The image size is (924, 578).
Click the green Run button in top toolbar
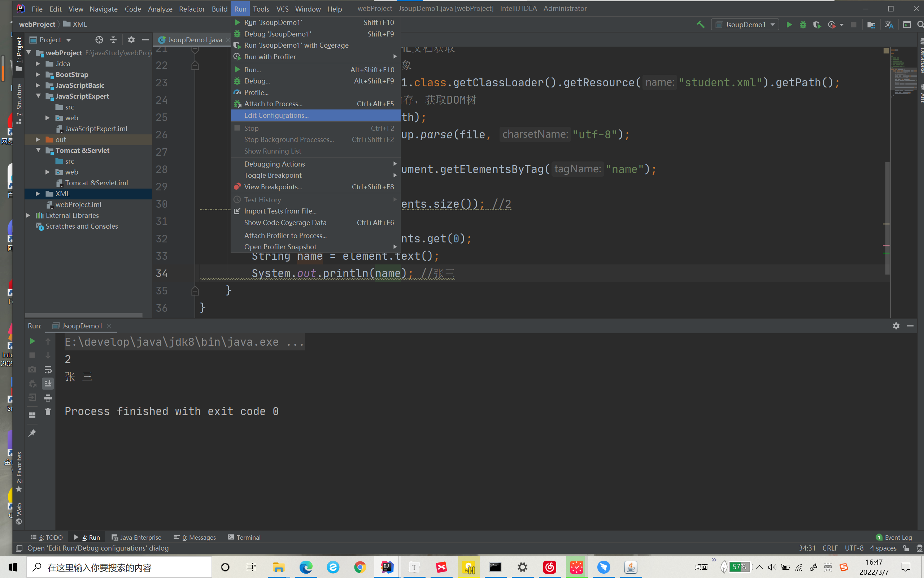[x=789, y=25]
